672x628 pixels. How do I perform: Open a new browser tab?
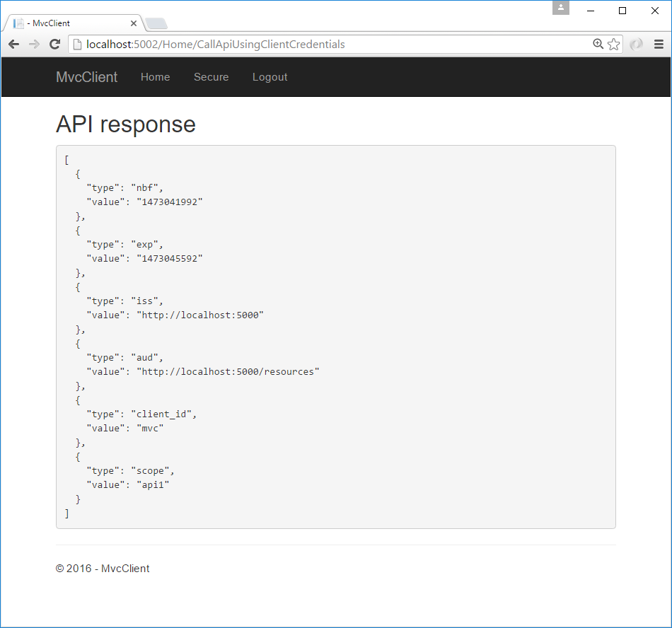pos(156,23)
